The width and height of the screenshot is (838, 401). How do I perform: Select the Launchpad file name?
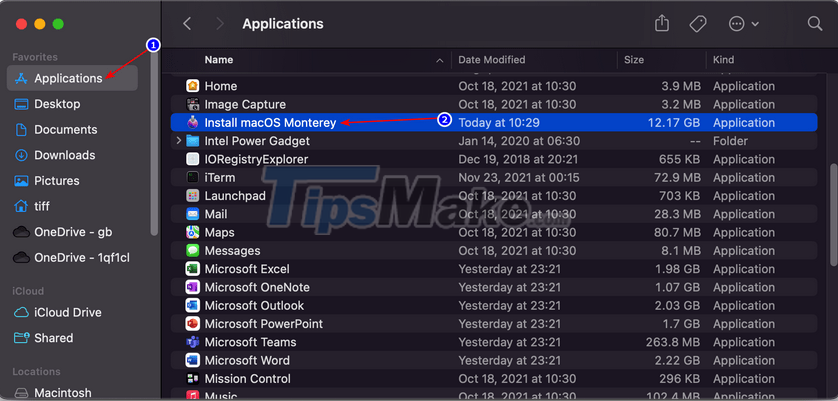coord(235,196)
